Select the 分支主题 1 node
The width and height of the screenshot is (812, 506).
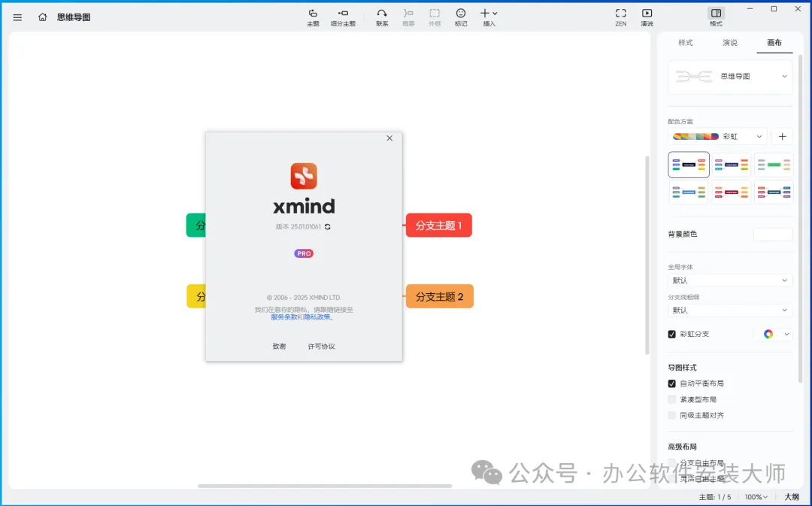[x=438, y=226]
